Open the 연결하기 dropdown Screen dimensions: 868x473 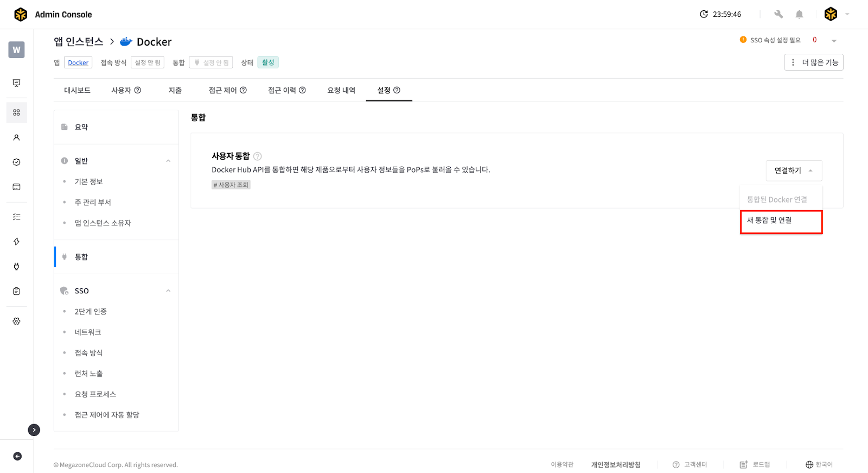pyautogui.click(x=794, y=171)
